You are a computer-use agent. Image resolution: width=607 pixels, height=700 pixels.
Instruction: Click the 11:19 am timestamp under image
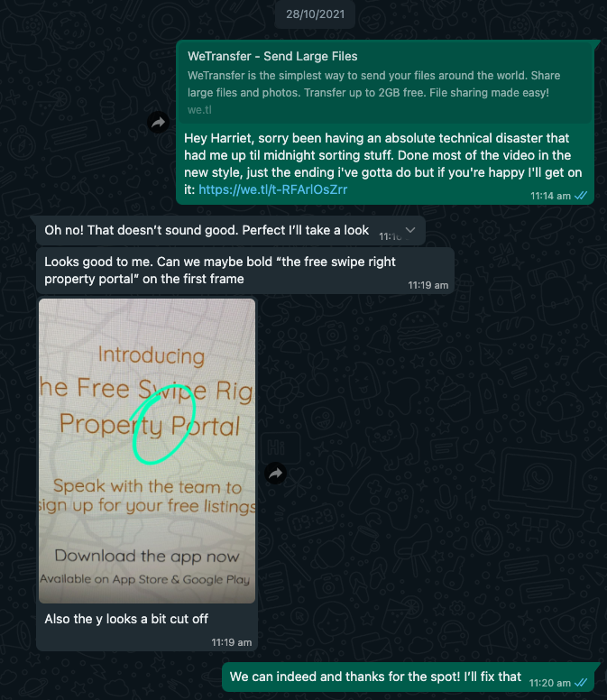232,642
